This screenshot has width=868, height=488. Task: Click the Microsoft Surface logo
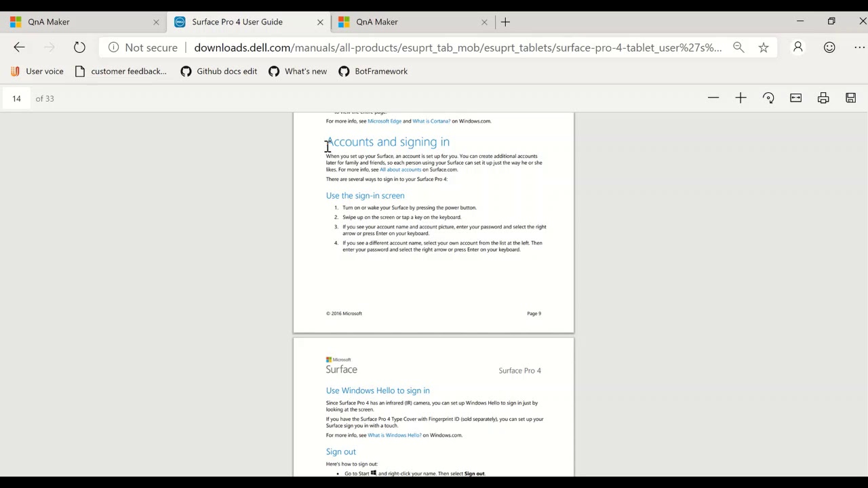coord(341,365)
